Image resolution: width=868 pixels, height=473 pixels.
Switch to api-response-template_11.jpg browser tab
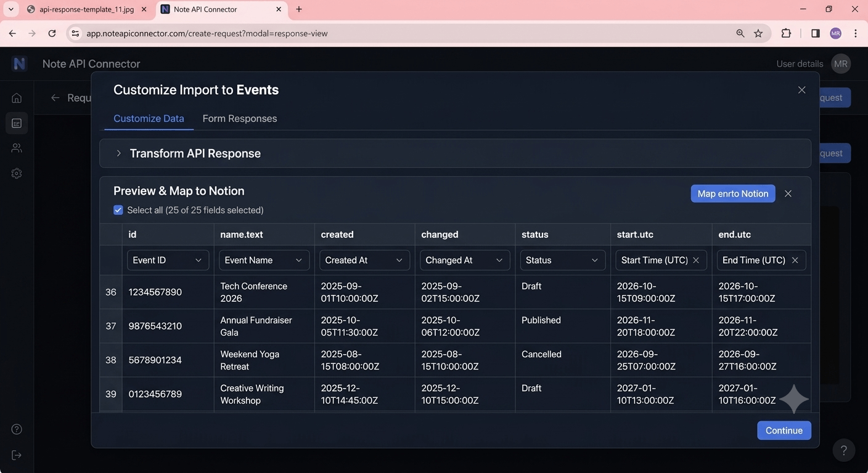coord(86,9)
